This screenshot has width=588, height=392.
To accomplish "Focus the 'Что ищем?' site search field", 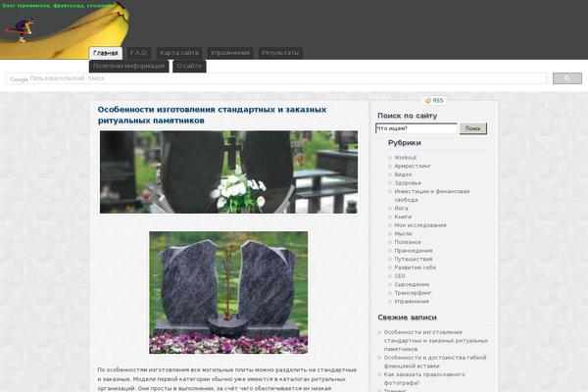I will coord(416,128).
